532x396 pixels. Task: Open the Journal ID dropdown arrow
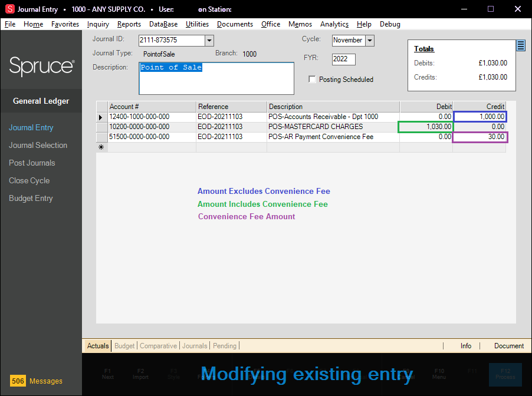tap(209, 40)
